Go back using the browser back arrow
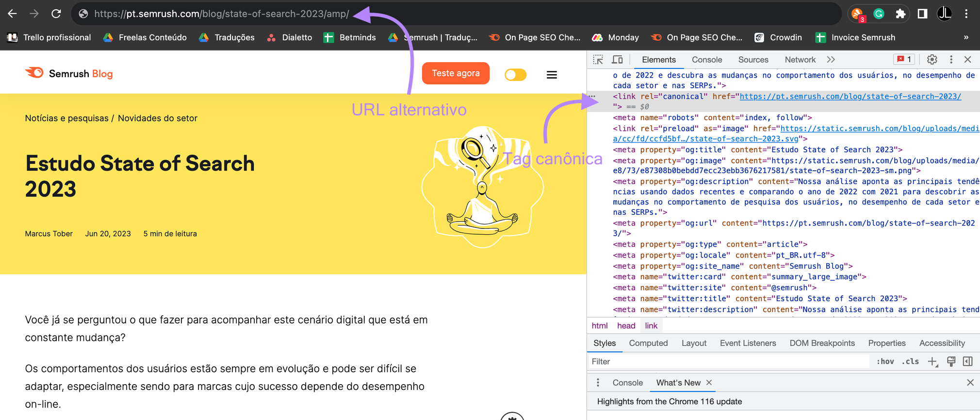Screen dimensions: 980x420 tap(13, 14)
